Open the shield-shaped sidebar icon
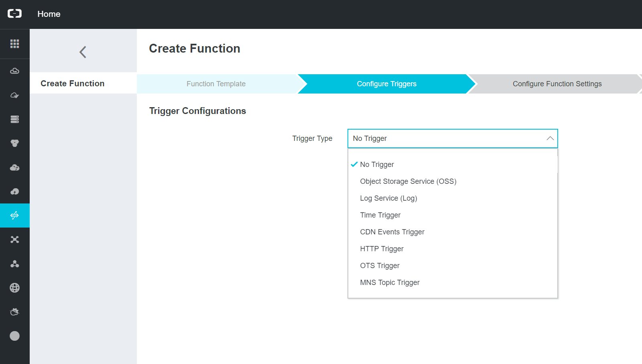Viewport: 642px width, 364px height. click(14, 143)
